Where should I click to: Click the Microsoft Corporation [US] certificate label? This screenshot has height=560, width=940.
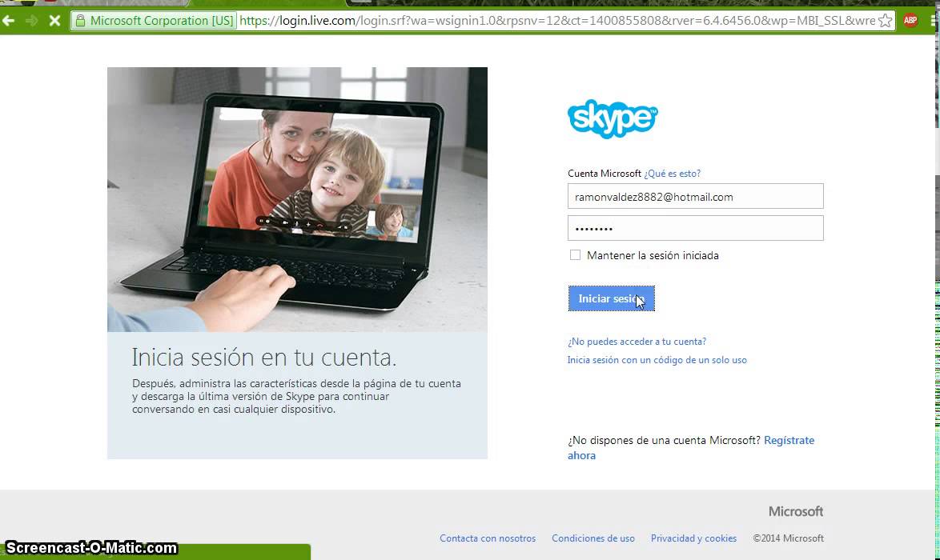click(x=161, y=21)
